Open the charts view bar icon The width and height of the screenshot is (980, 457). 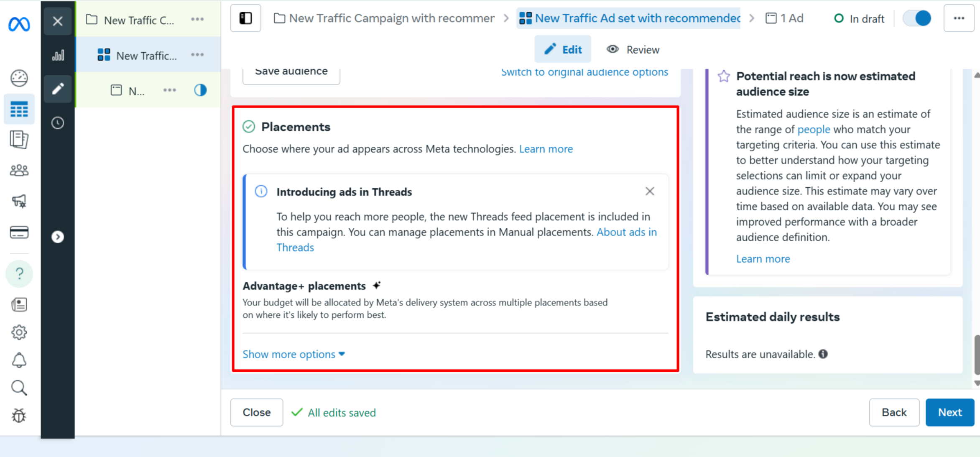tap(58, 55)
